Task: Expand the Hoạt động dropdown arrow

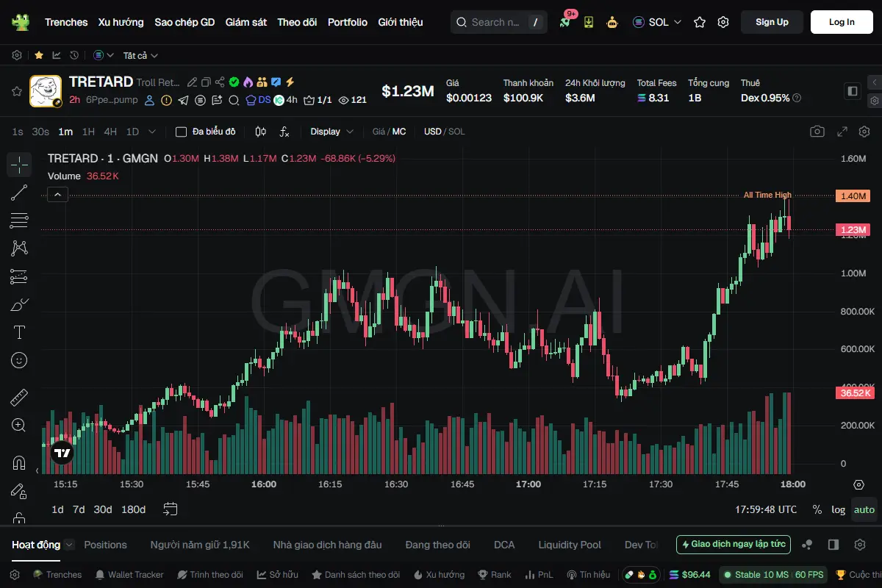Action: click(69, 545)
